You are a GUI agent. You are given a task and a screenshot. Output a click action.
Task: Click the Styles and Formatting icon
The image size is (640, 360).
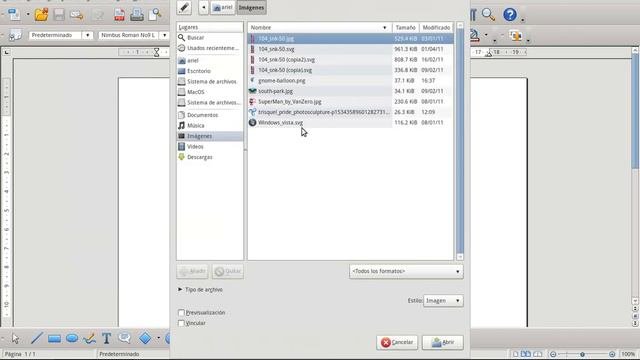click(x=15, y=36)
